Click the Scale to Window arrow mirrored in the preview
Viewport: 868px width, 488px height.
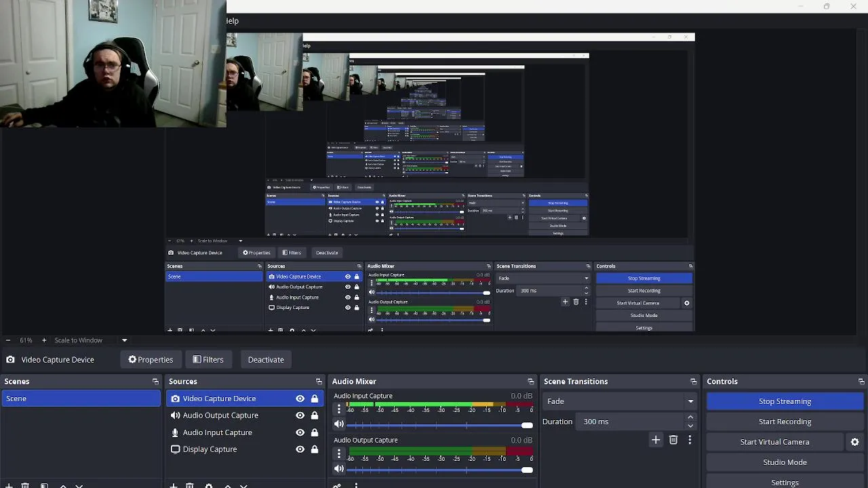tap(240, 241)
